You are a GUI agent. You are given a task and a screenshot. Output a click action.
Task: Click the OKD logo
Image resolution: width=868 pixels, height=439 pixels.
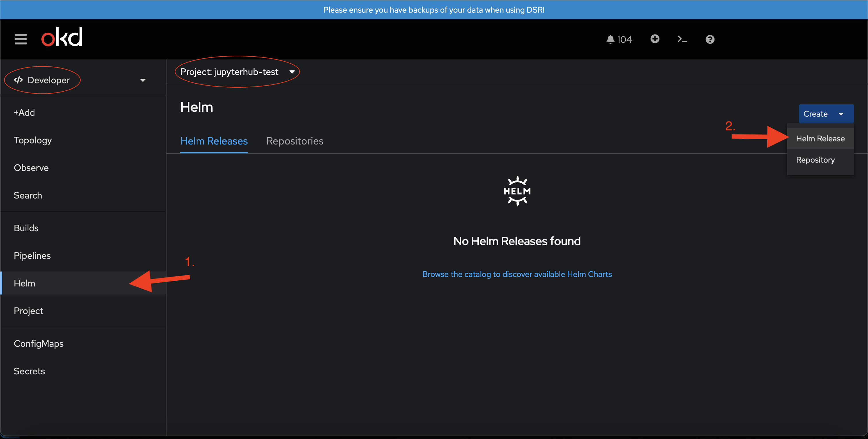pyautogui.click(x=62, y=37)
